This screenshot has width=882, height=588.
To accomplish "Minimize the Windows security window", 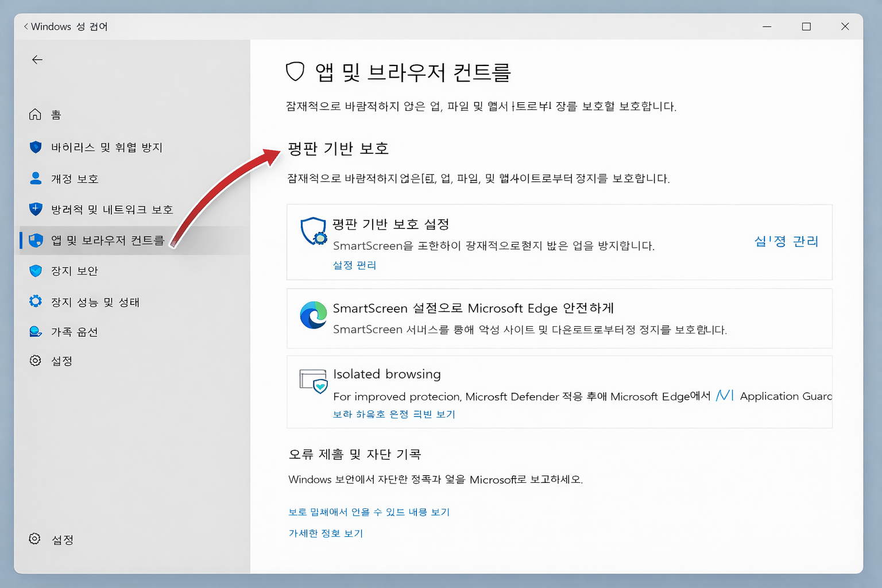I will [x=767, y=26].
